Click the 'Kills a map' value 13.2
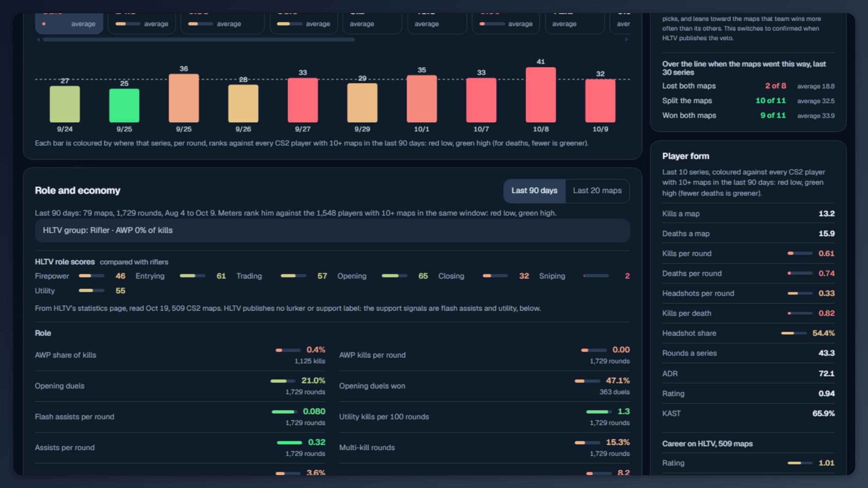 [x=827, y=213]
